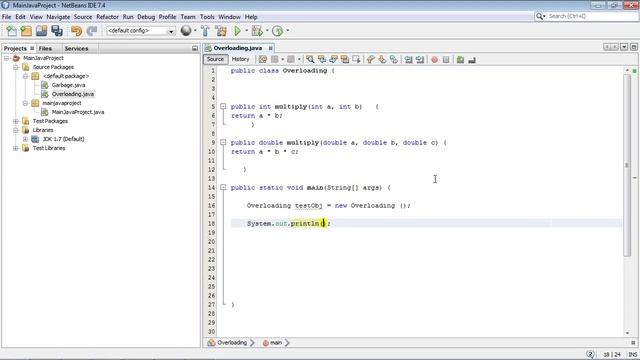Run the project with the green arrow
The image size is (640, 360).
pos(238,31)
